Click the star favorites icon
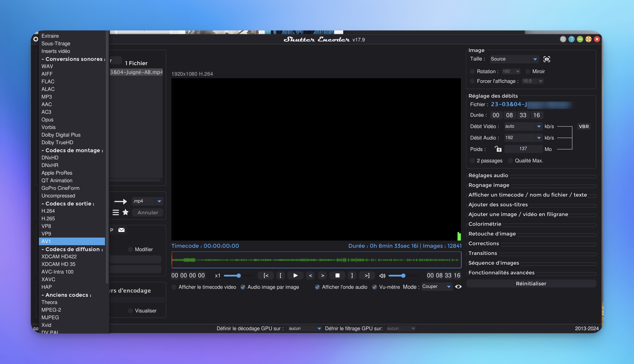Viewport: 634px width, 364px height. 125,212
